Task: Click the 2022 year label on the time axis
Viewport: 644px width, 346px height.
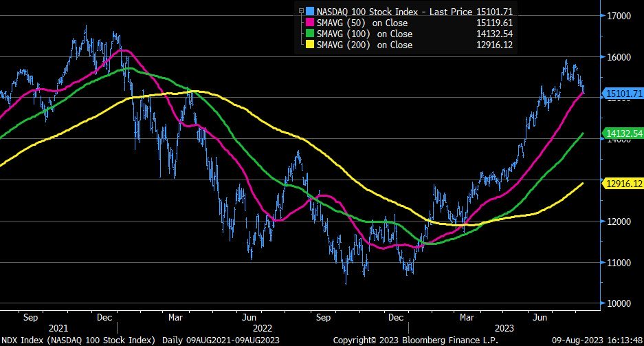Action: [x=263, y=328]
